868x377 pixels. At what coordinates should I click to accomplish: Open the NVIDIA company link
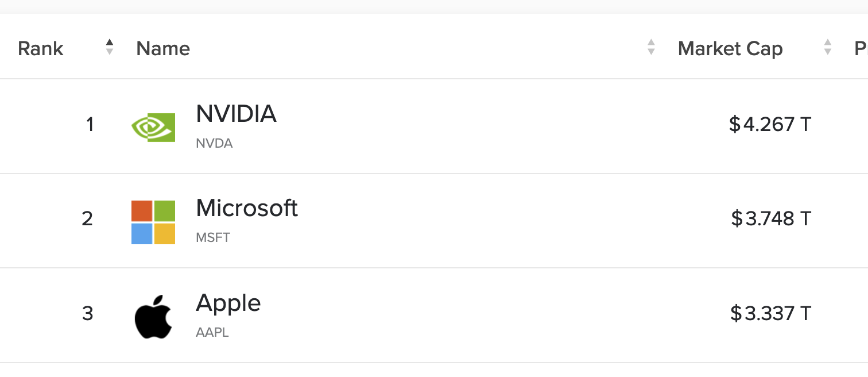click(236, 114)
